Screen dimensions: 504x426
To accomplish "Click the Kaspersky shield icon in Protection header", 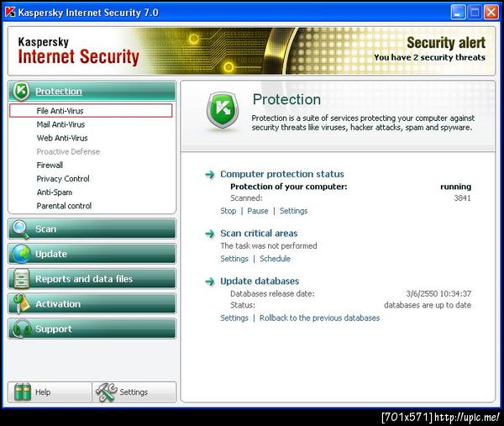I will 21,91.
